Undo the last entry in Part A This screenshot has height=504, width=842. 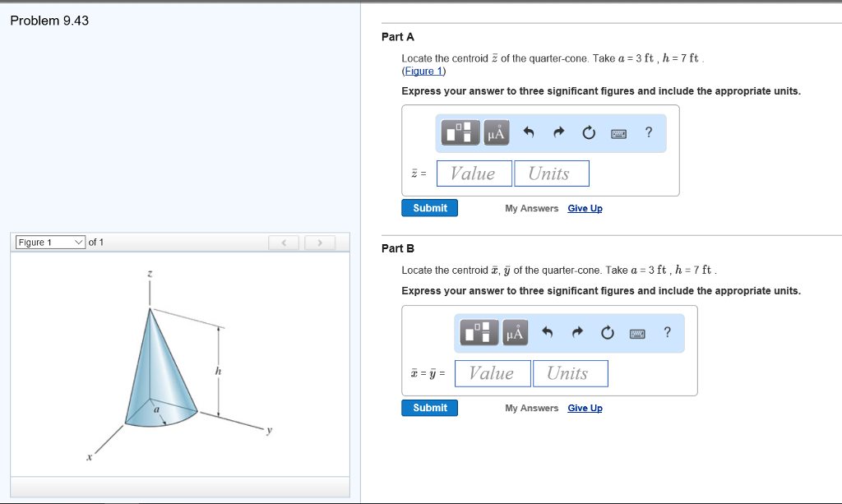click(x=529, y=132)
